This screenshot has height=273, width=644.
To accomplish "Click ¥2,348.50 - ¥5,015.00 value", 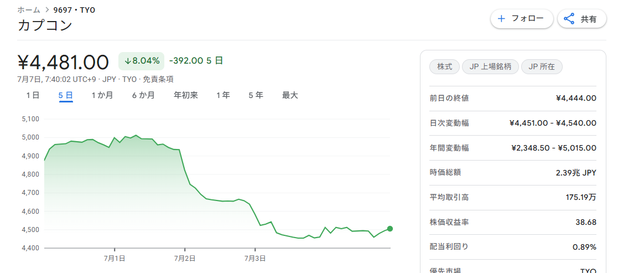I will pos(554,148).
